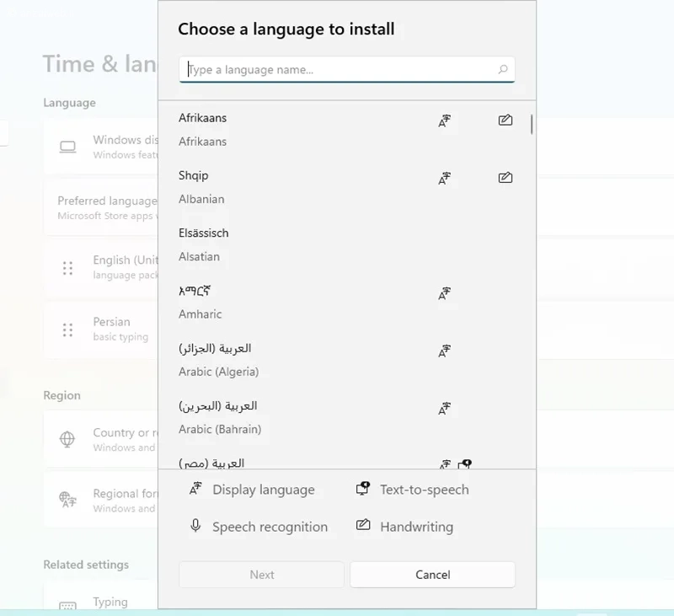Select Arabic (Bahrain) from the list

[x=346, y=417]
